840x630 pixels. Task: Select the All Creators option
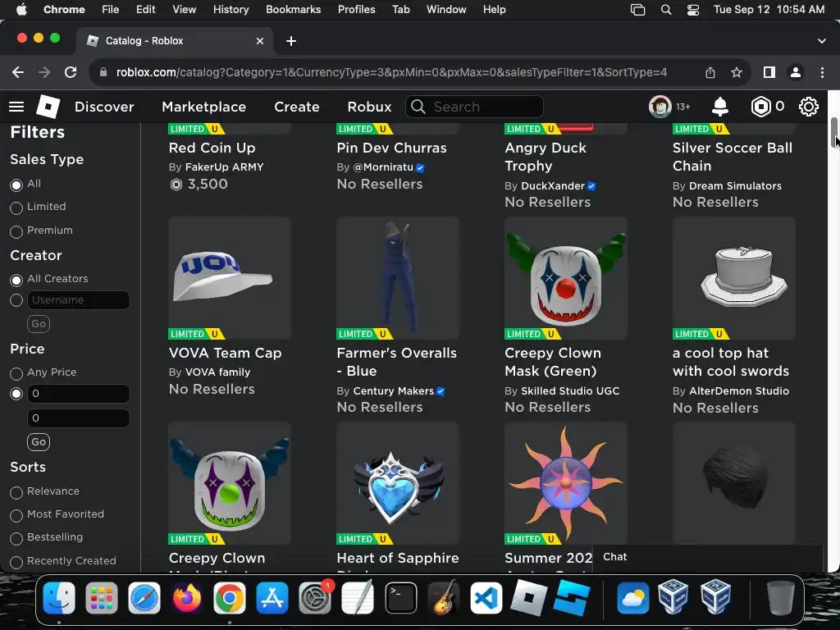click(x=16, y=280)
